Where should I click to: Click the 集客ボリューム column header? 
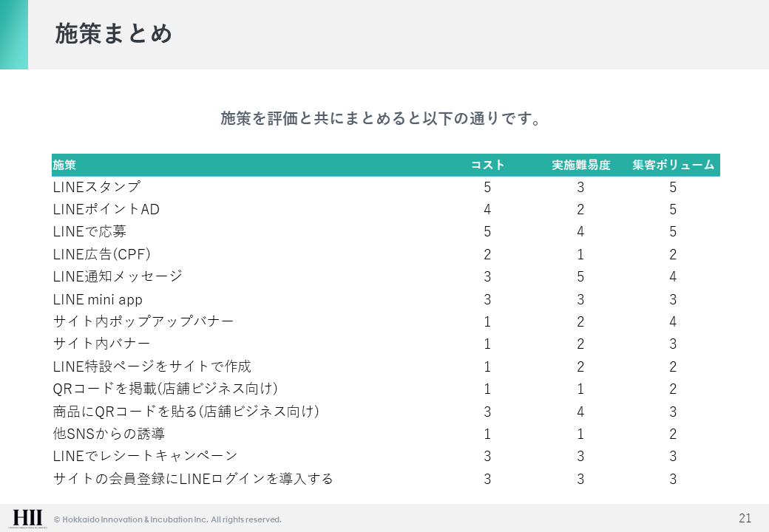(673, 165)
